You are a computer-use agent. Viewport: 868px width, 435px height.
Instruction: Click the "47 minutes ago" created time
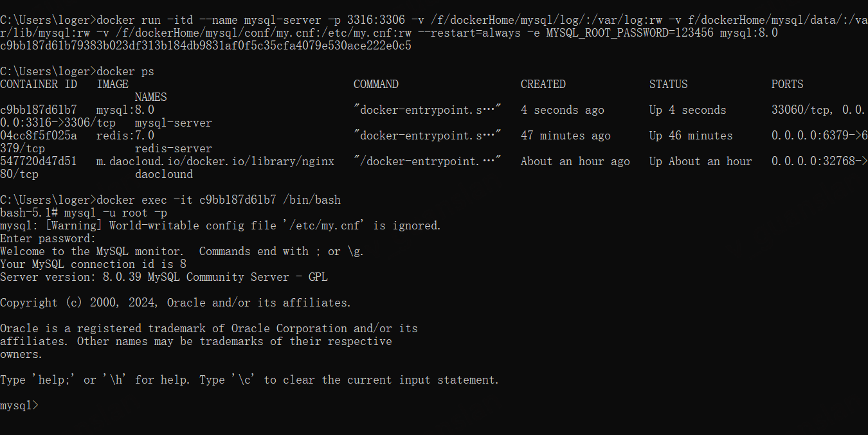click(566, 136)
